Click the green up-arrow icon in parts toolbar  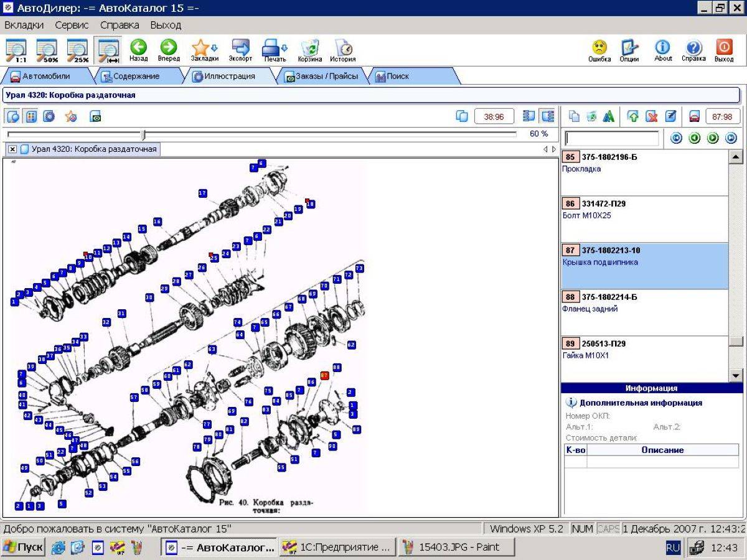(x=633, y=116)
